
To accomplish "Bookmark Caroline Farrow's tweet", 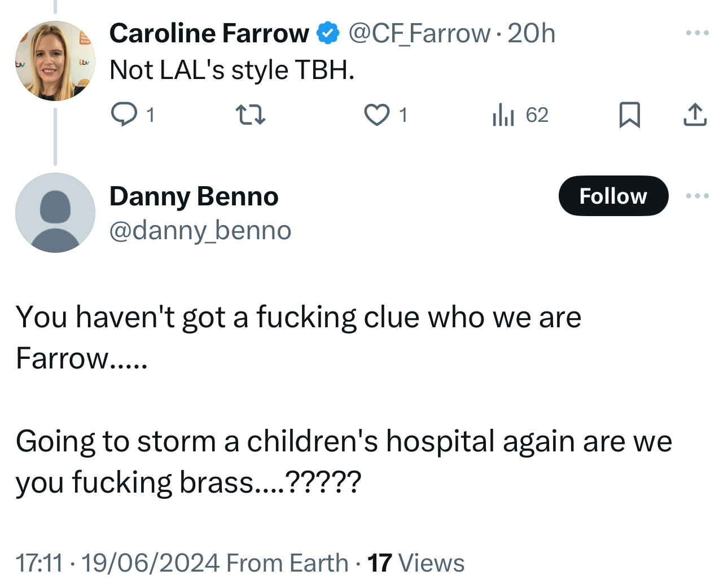I will coord(629,115).
